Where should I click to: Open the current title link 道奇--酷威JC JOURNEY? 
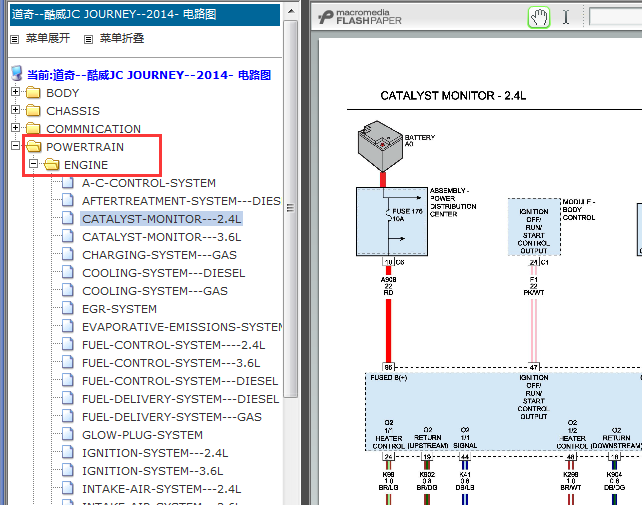click(x=149, y=75)
